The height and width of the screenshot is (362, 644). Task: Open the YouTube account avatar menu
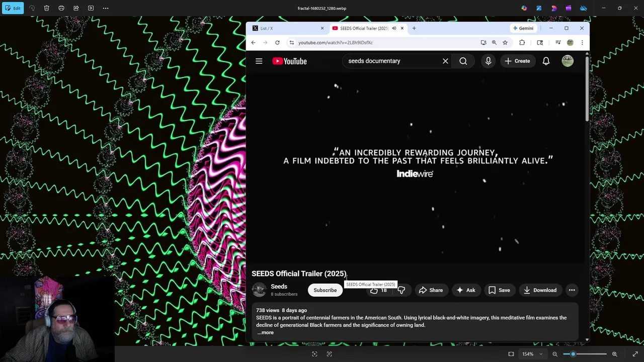coord(568,61)
